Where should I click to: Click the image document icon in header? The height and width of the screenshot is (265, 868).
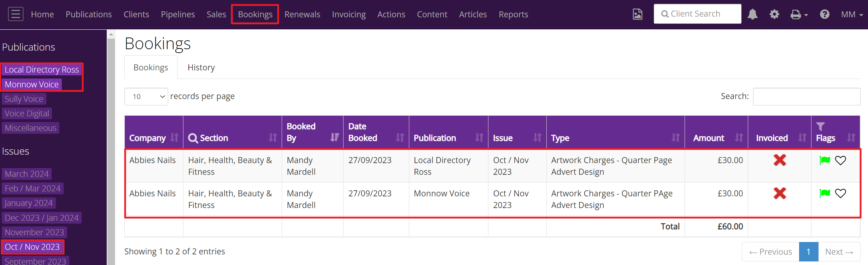coord(638,14)
